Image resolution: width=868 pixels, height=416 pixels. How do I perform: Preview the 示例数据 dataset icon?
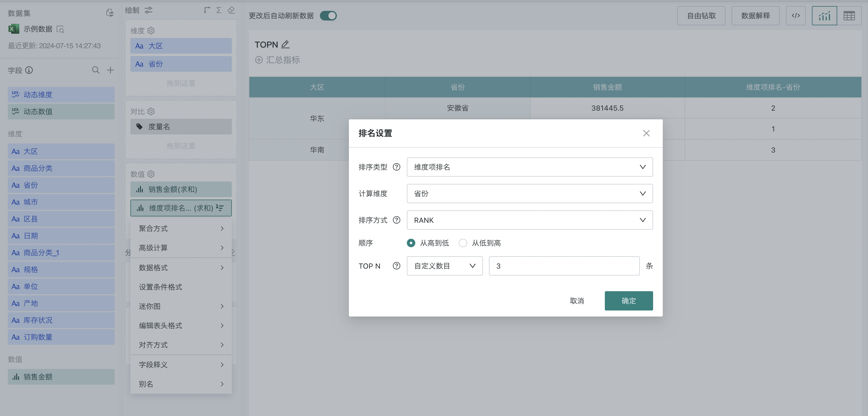pyautogui.click(x=60, y=29)
